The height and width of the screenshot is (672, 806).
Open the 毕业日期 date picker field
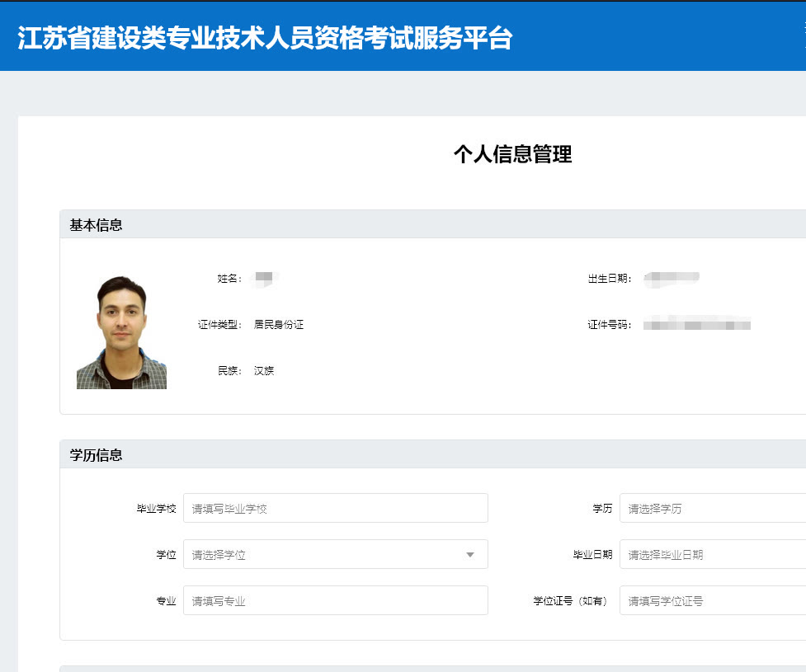tap(712, 555)
